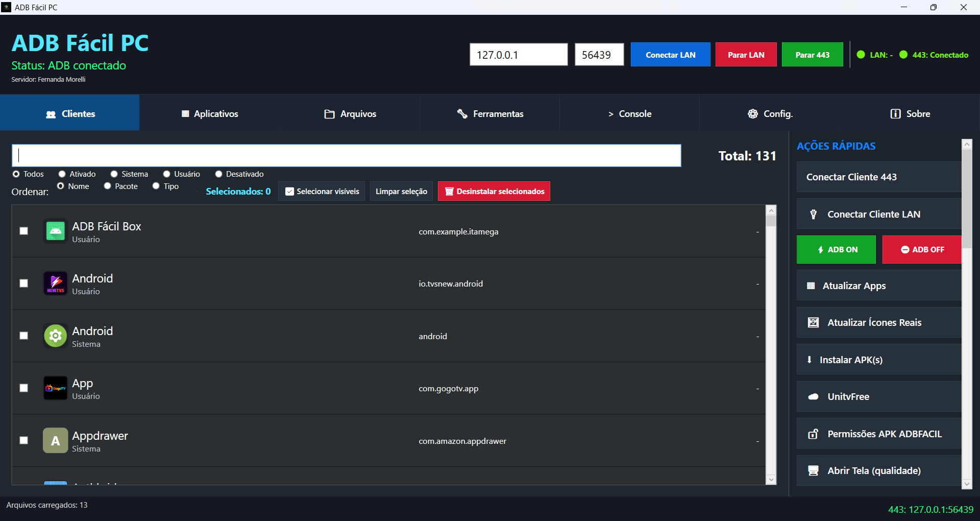Click the trash icon on Desinstalar selecionados
980x521 pixels.
(x=449, y=192)
